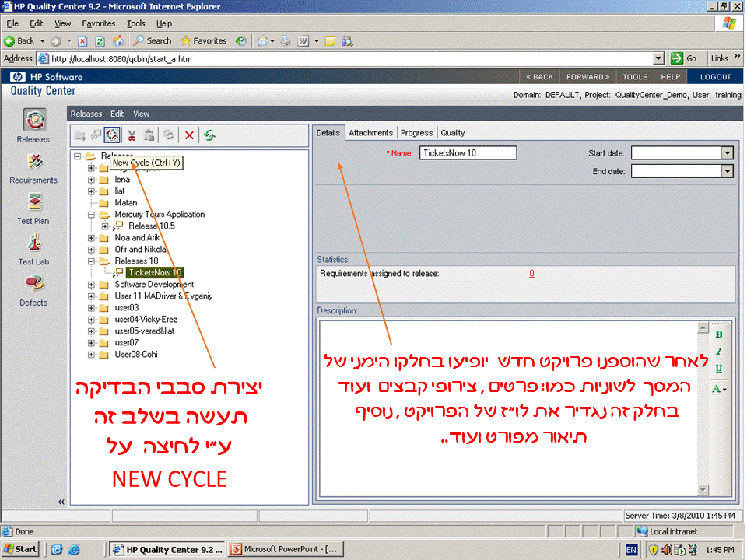
Task: Expand the lena folder node
Action: pyautogui.click(x=92, y=180)
